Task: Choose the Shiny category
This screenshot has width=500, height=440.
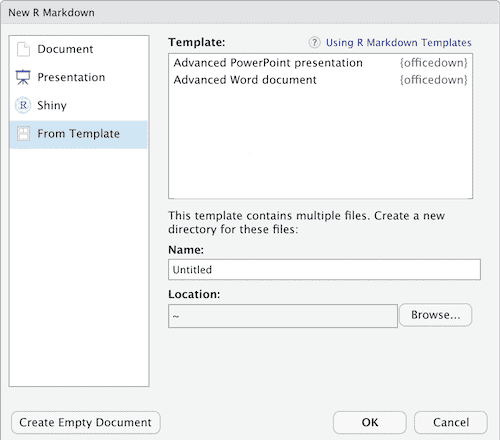Action: (x=78, y=105)
